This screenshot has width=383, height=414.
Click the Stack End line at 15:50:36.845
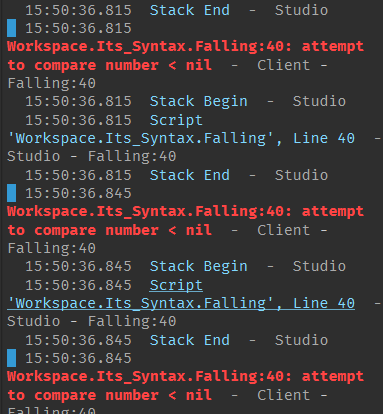point(177,340)
